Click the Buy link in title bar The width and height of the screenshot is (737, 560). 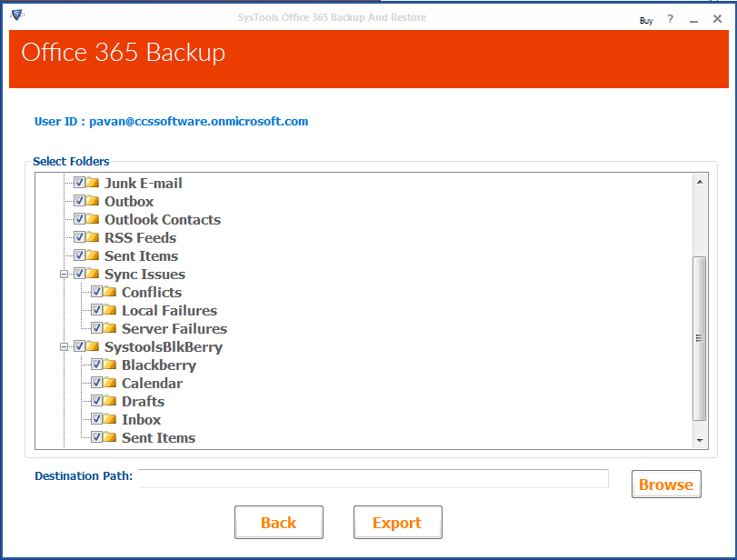646,21
